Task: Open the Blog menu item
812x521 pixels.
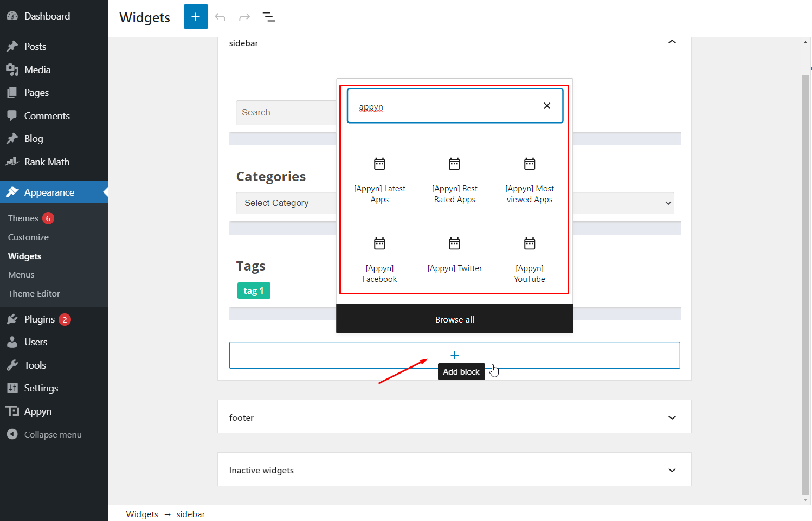Action: 54,139
